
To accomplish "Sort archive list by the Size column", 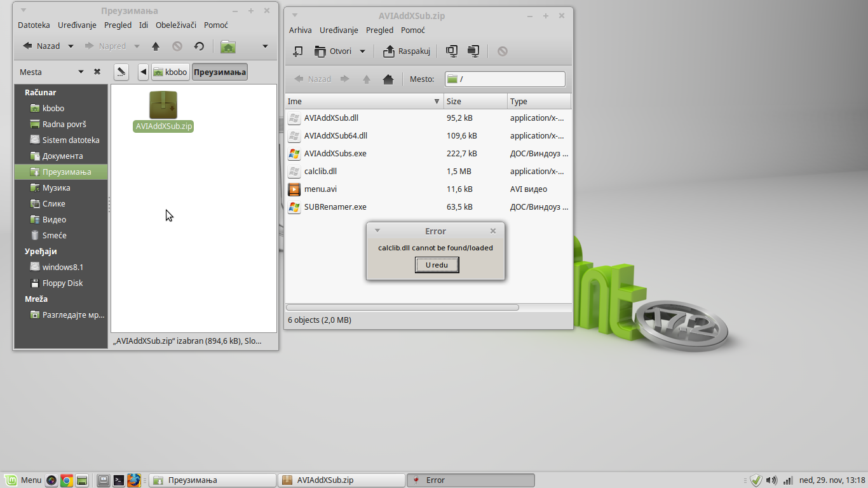I will click(475, 101).
